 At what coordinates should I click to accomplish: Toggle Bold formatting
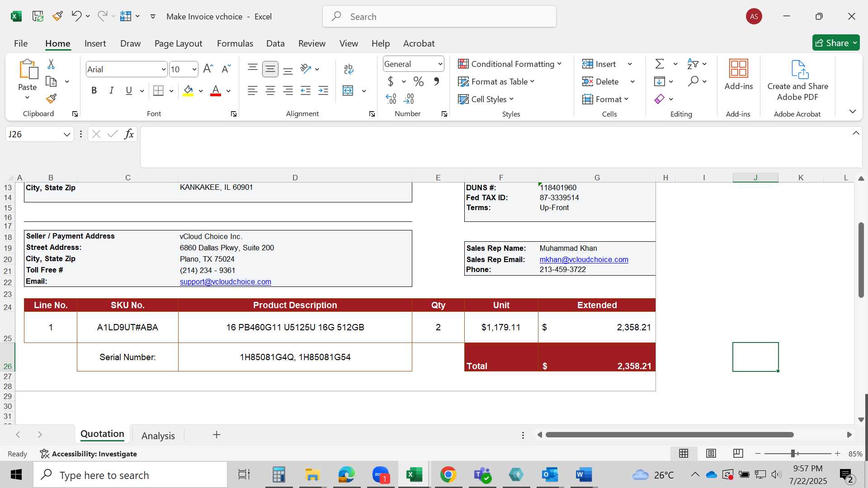[x=94, y=90]
